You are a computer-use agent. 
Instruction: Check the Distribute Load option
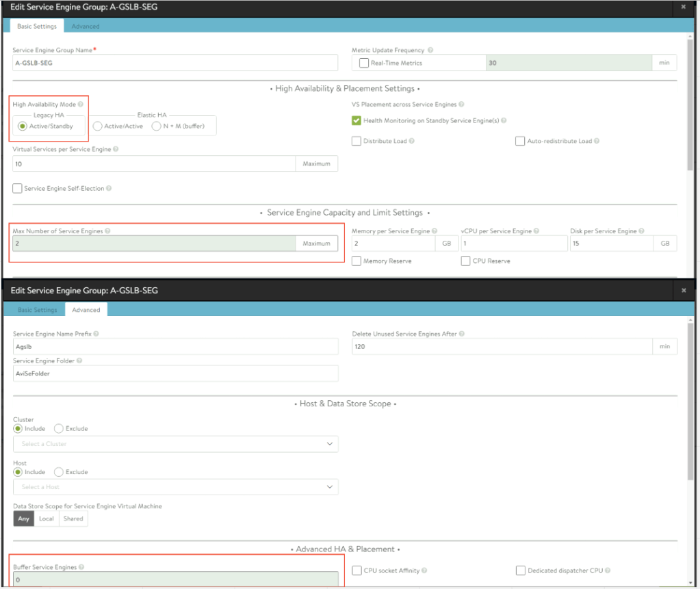[357, 141]
